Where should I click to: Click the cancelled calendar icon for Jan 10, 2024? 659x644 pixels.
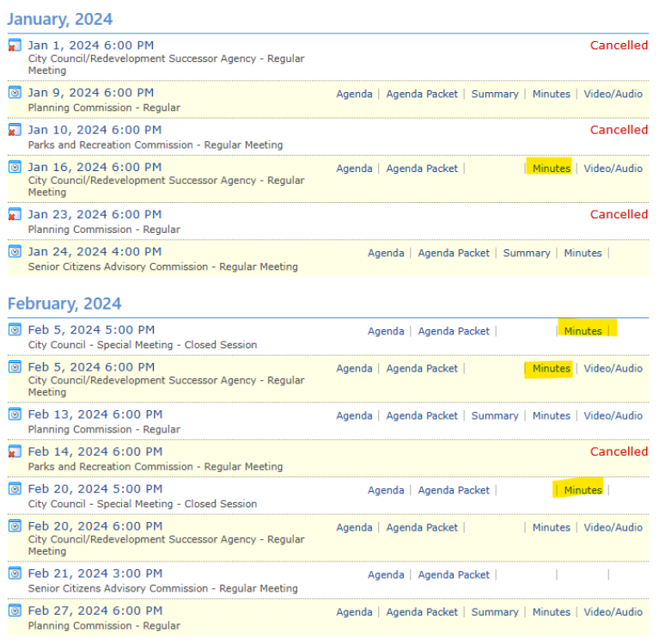15,130
